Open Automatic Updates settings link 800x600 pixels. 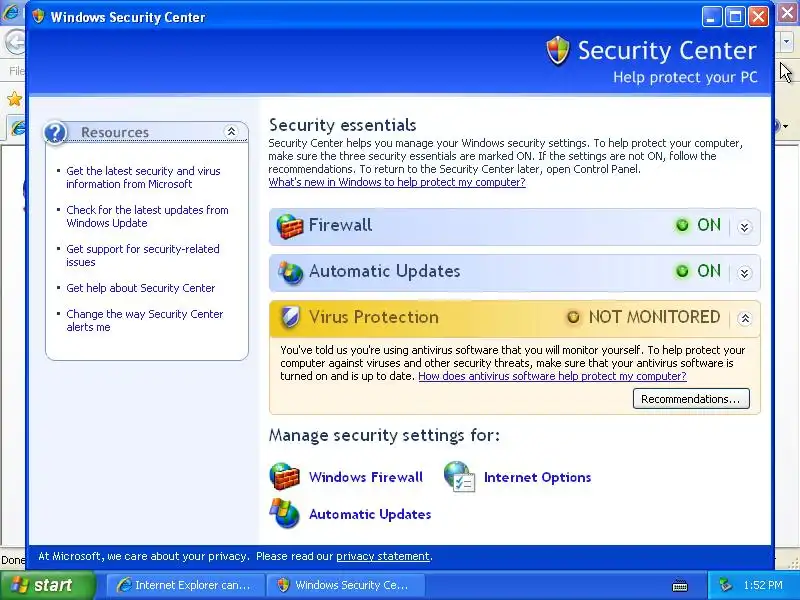click(x=370, y=514)
